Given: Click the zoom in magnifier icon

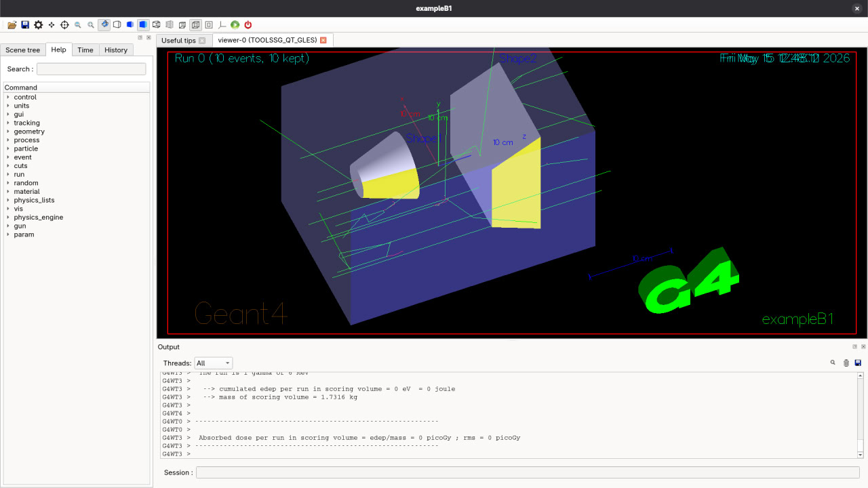Looking at the screenshot, I should pyautogui.click(x=91, y=25).
